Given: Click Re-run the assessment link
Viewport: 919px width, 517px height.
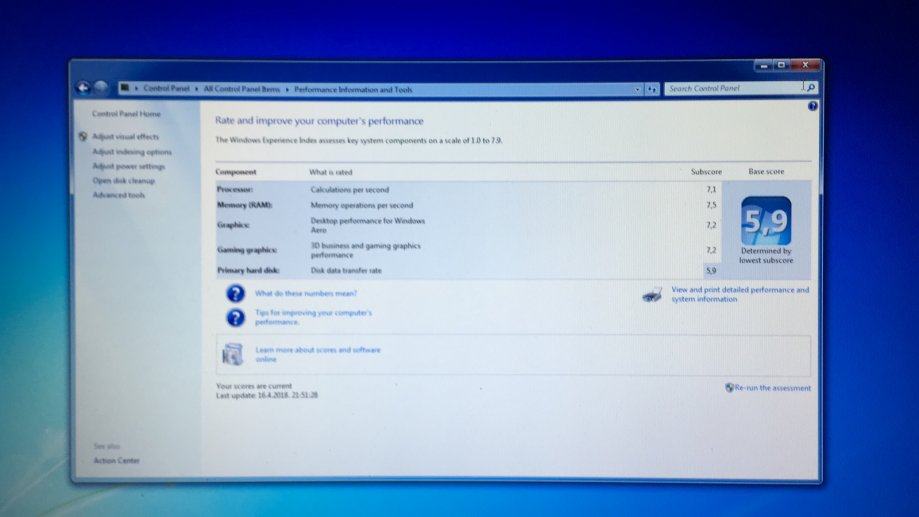Looking at the screenshot, I should (772, 388).
